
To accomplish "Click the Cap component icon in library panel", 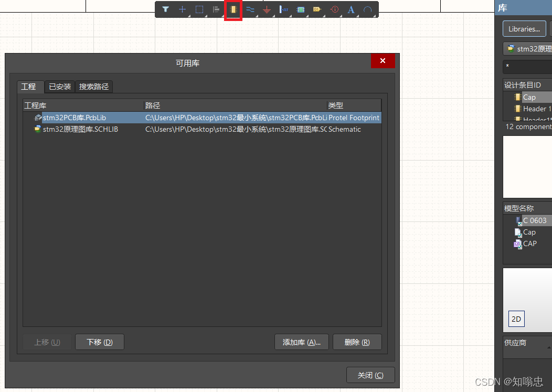I will (x=517, y=97).
